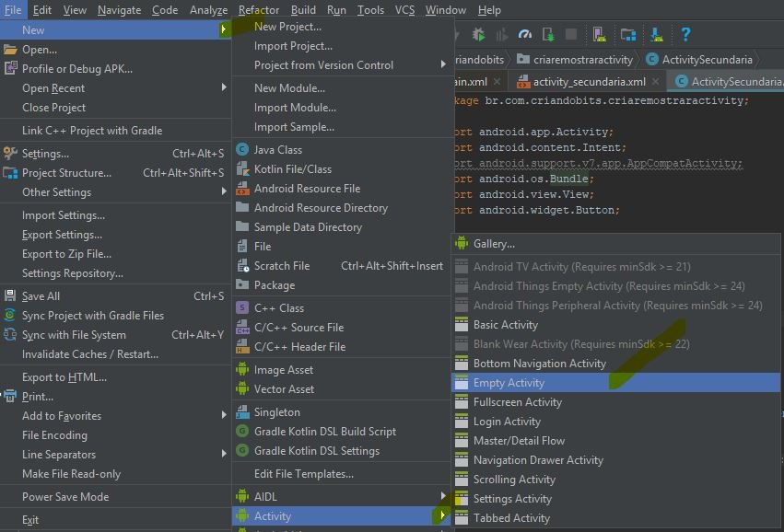This screenshot has height=532, width=784.
Task: Create a new Java Class
Action: pyautogui.click(x=343, y=149)
